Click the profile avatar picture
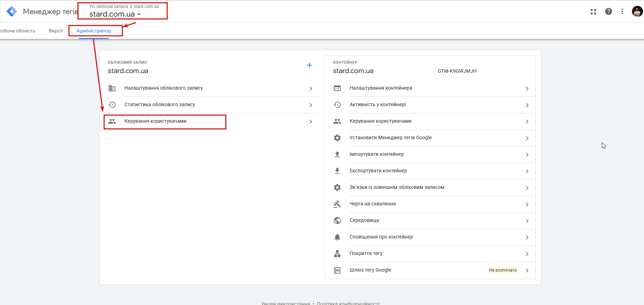 (x=637, y=11)
